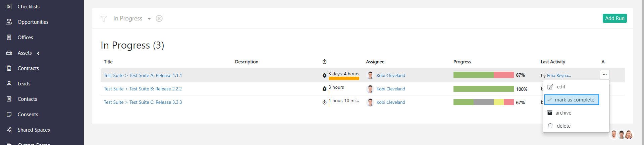644x145 pixels.
Task: Select edit from the context menu
Action: coord(561,87)
